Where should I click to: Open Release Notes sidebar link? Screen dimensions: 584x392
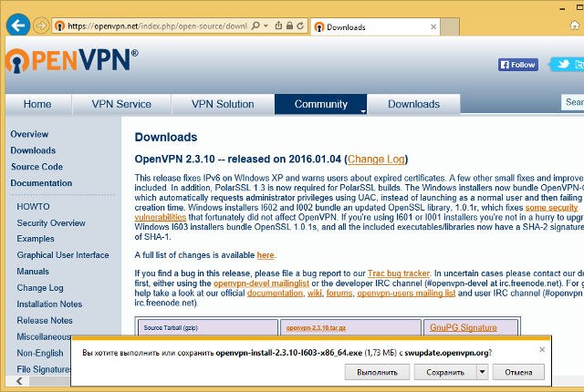45,321
